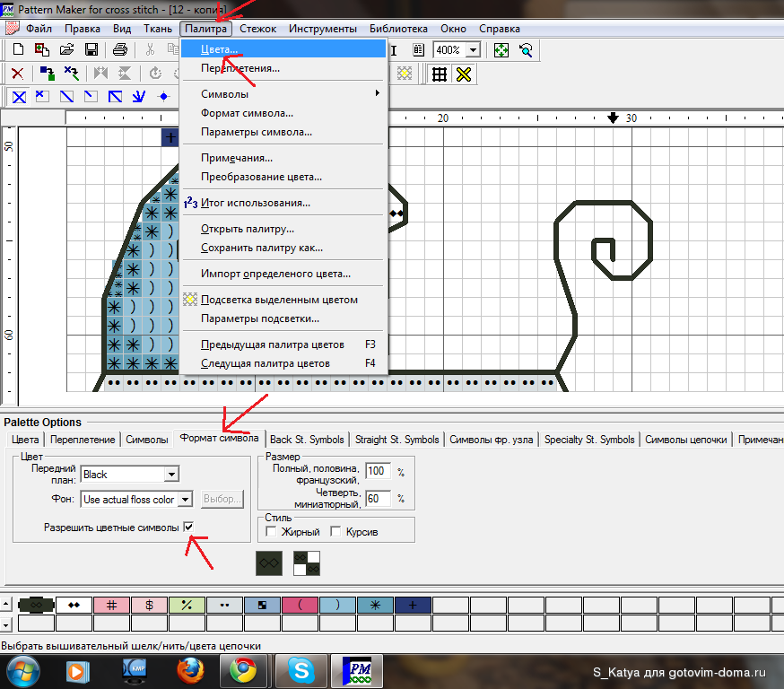784x689 pixels.
Task: Click the red X delete icon
Action: click(x=18, y=74)
